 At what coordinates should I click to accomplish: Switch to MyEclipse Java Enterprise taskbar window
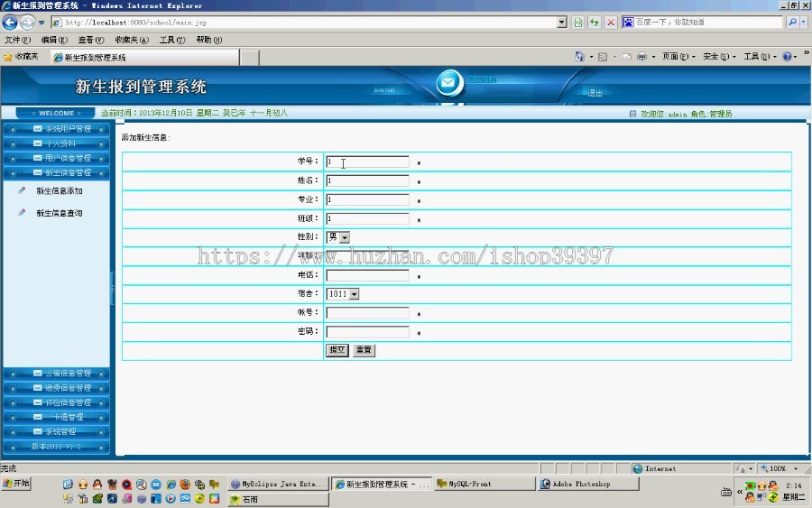[x=278, y=484]
